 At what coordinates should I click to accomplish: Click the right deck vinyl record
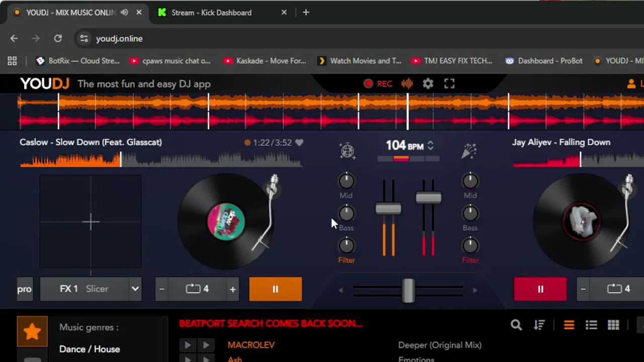pos(582,221)
